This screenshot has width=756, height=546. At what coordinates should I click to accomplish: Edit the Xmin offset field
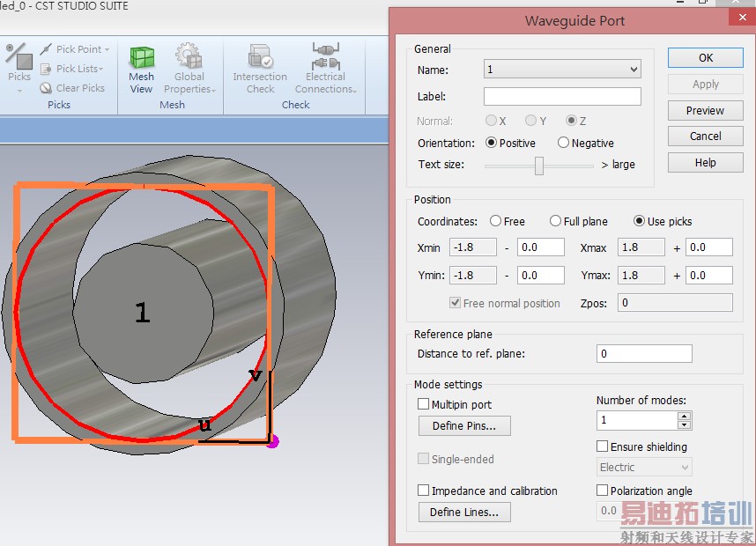click(540, 247)
